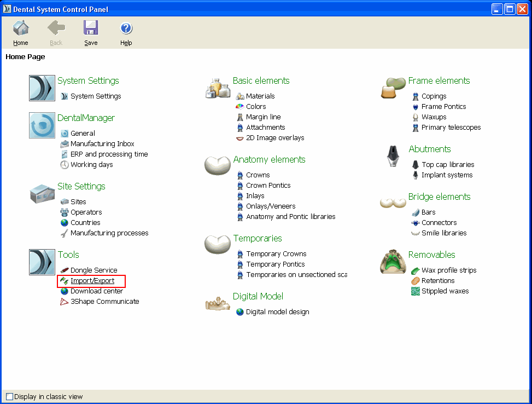The image size is (532, 404).
Task: Click the Operators people icon
Action: pyautogui.click(x=65, y=212)
